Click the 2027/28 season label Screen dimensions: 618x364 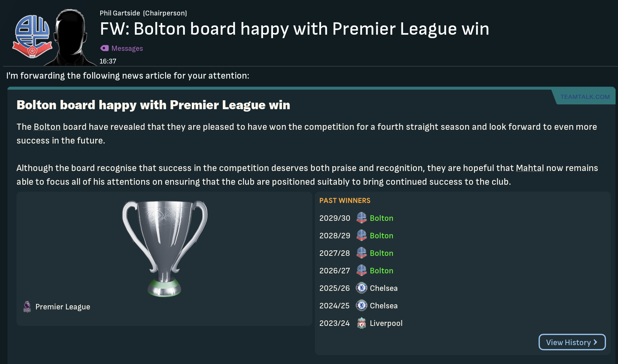[334, 253]
